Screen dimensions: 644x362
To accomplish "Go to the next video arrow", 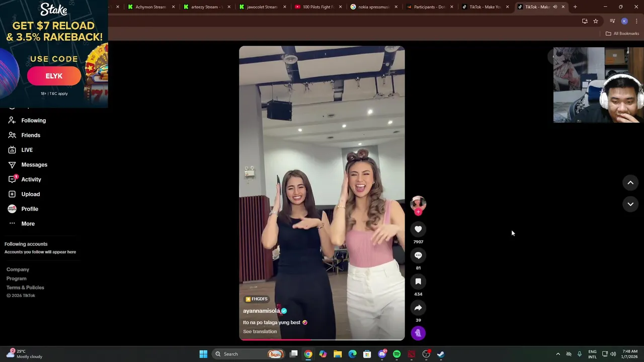I will (630, 204).
